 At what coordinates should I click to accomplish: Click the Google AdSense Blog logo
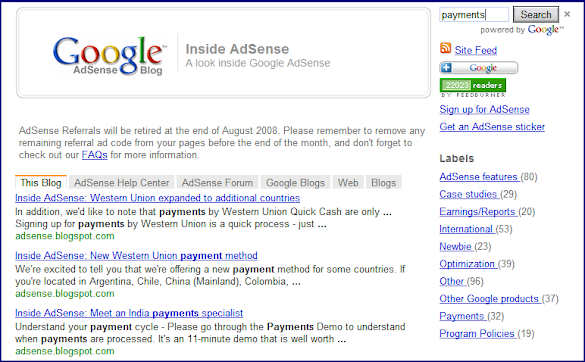(110, 55)
